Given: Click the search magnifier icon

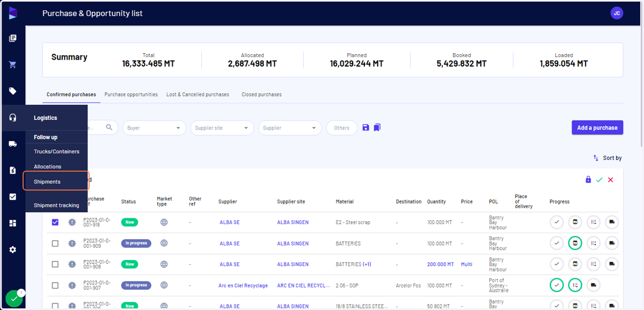Looking at the screenshot, I should [x=109, y=127].
